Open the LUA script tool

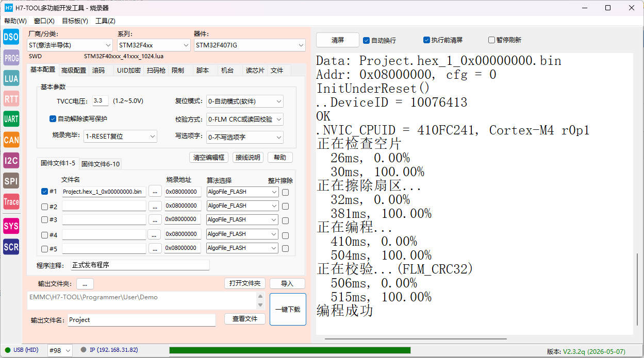click(11, 79)
